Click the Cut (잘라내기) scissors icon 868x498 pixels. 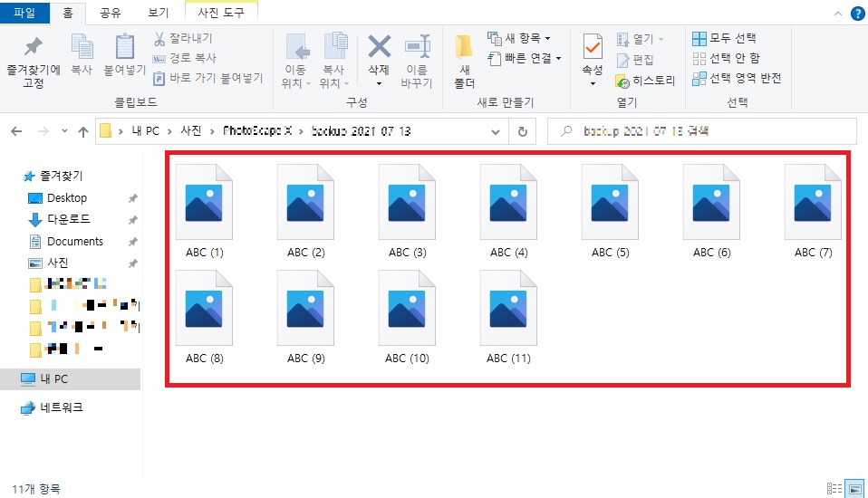(159, 38)
